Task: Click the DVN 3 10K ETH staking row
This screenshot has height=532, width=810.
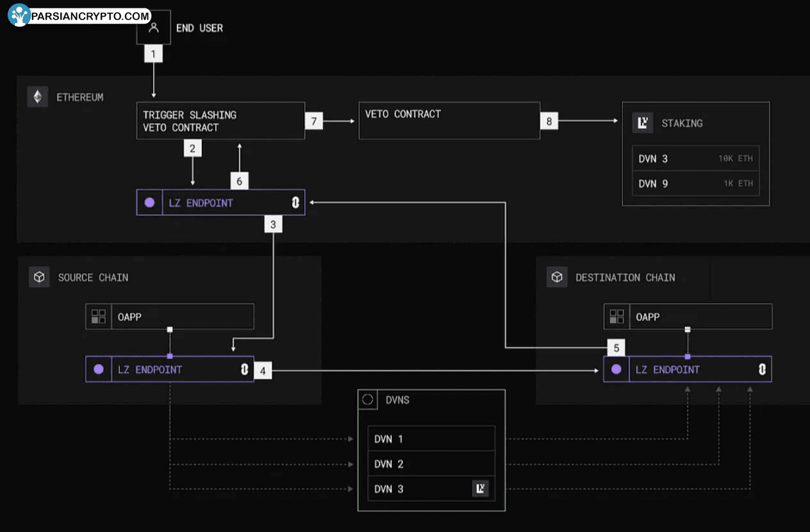Action: (x=695, y=158)
